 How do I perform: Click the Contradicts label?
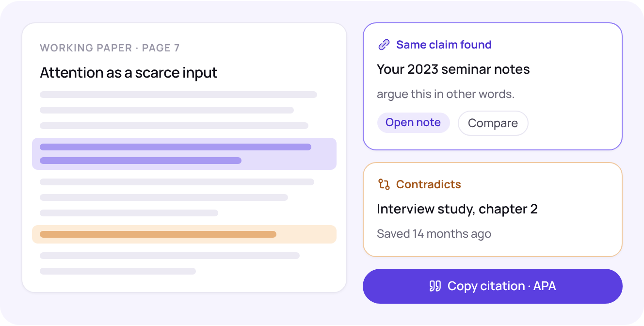(429, 184)
